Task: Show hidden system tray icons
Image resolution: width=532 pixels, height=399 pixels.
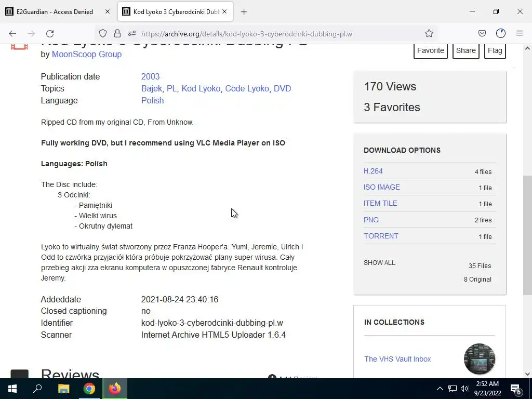Action: click(440, 389)
